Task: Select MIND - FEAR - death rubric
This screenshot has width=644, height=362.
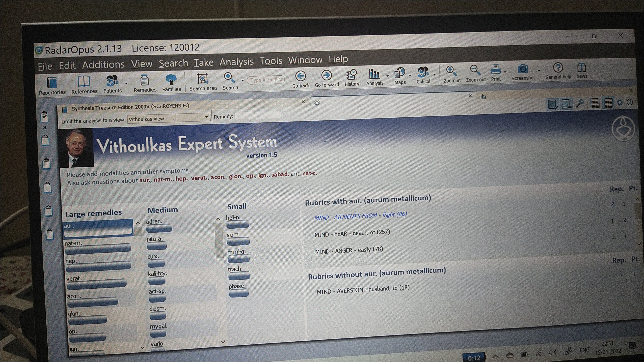Action: (352, 233)
